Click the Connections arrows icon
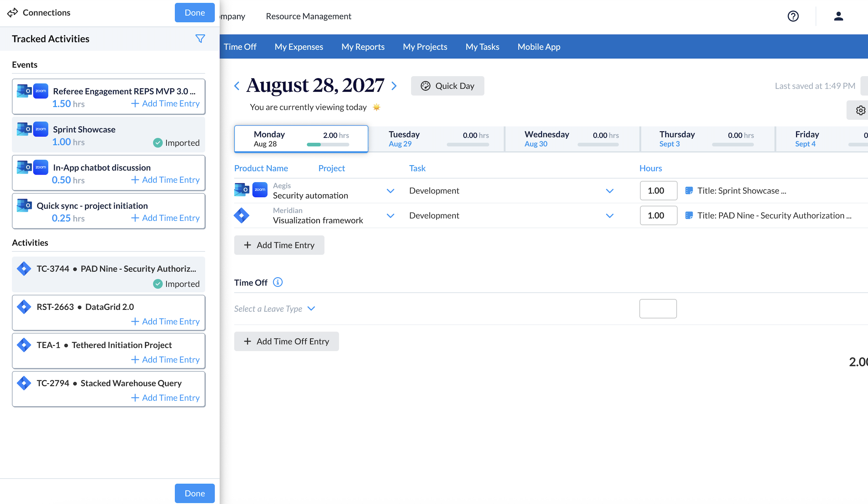 [x=12, y=13]
